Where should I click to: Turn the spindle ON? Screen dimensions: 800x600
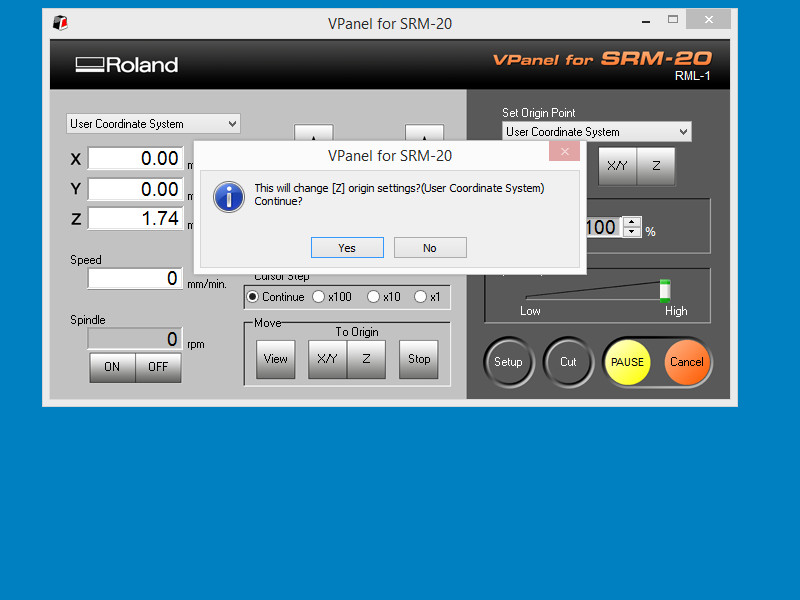coord(112,367)
